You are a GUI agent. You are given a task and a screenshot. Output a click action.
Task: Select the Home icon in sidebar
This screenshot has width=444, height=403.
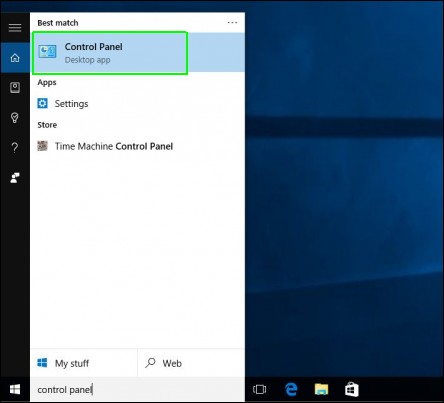pos(15,58)
